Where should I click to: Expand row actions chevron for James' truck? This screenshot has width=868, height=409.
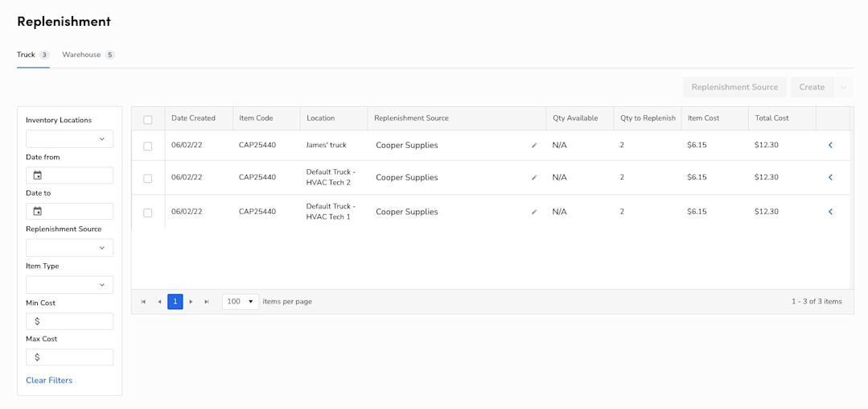coord(830,145)
